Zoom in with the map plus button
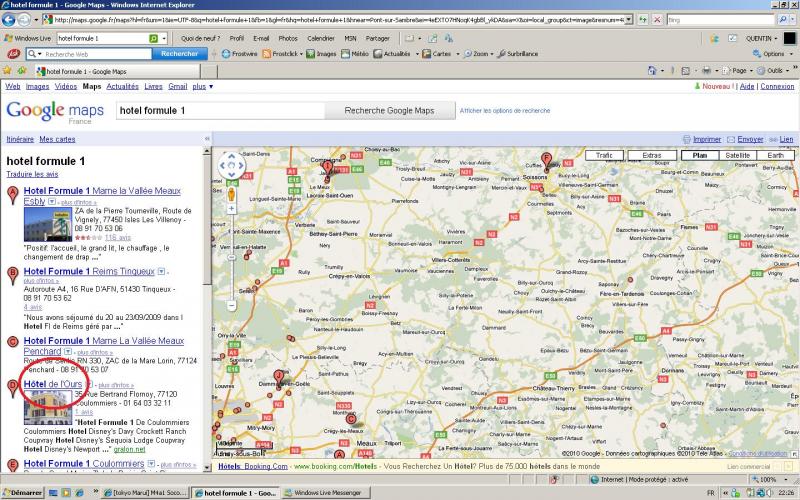The width and height of the screenshot is (800, 500). [232, 209]
